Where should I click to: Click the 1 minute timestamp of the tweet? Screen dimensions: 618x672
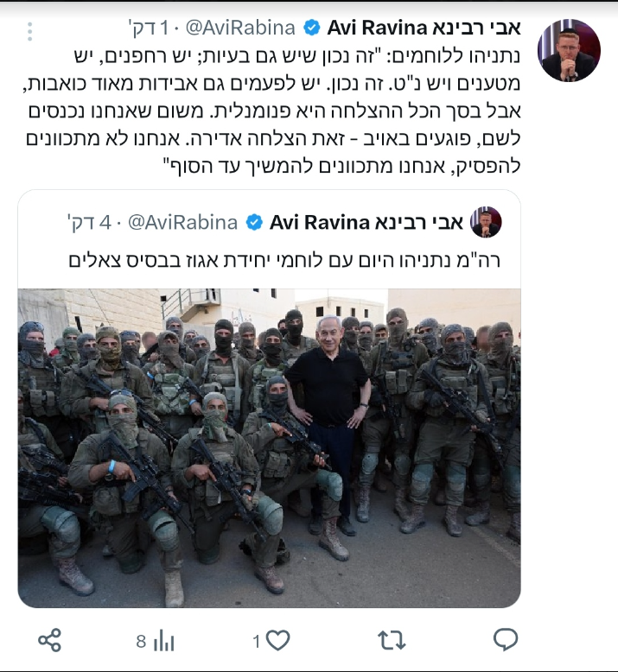click(148, 29)
